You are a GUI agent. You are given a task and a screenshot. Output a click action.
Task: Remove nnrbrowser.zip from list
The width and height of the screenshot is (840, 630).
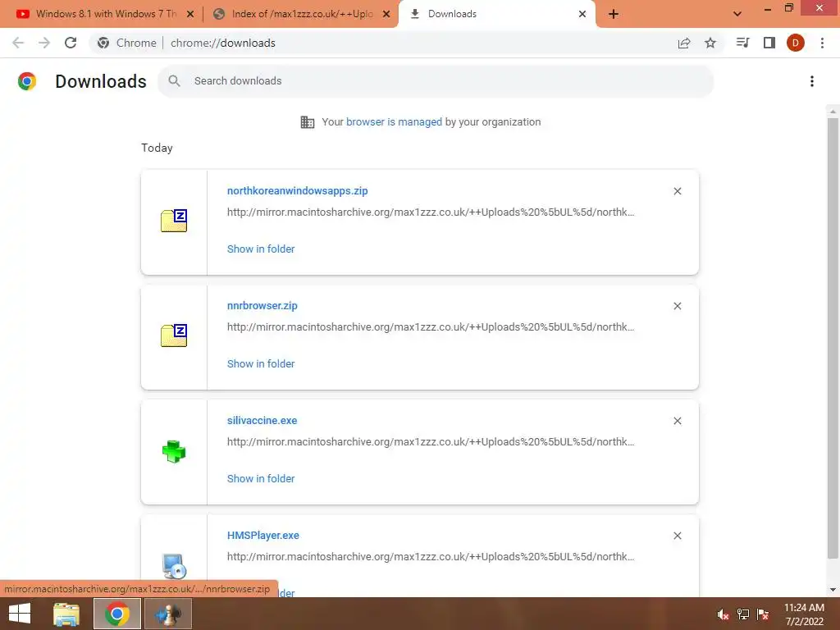(x=678, y=306)
